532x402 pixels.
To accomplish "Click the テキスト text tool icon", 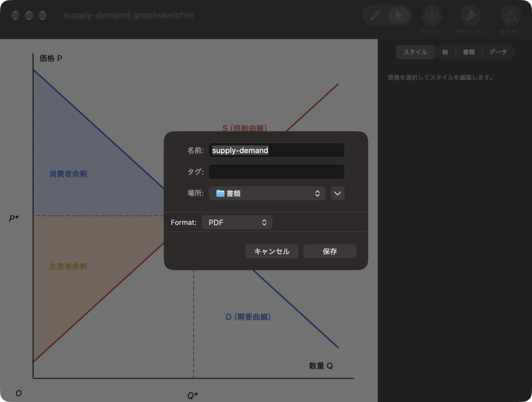I will [432, 15].
